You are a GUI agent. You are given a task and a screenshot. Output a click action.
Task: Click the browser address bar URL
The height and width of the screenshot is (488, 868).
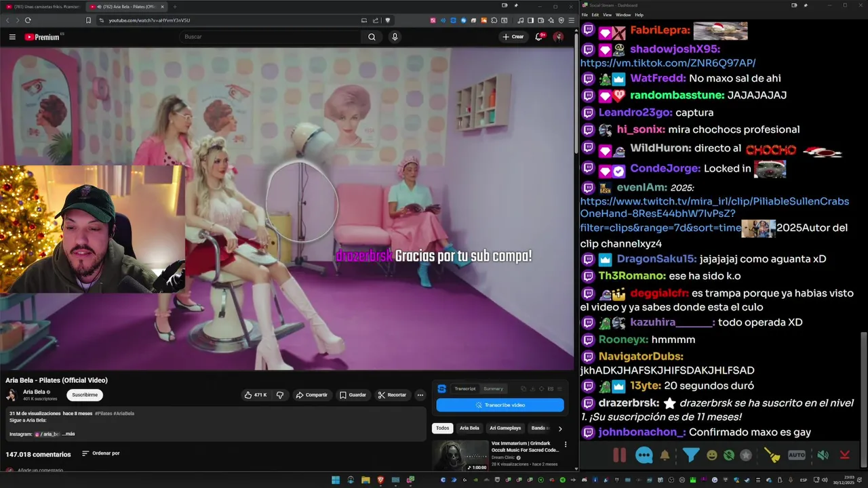point(149,20)
